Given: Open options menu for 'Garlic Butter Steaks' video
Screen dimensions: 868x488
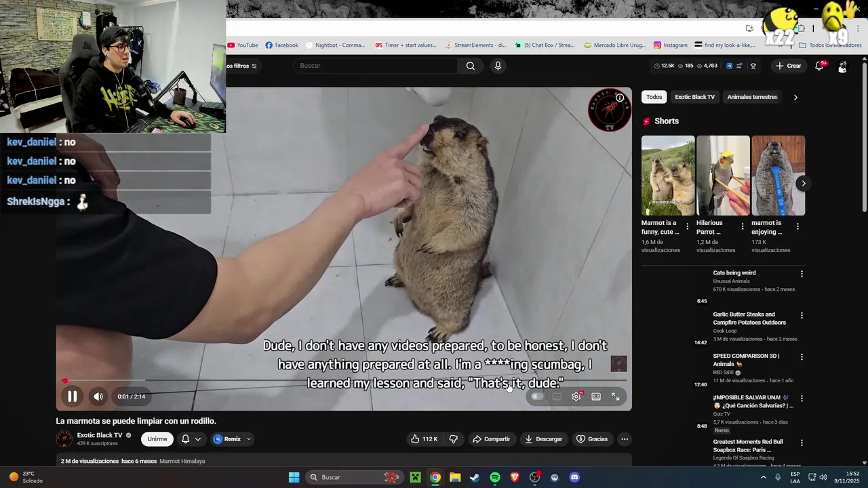Looking at the screenshot, I should coord(802,315).
